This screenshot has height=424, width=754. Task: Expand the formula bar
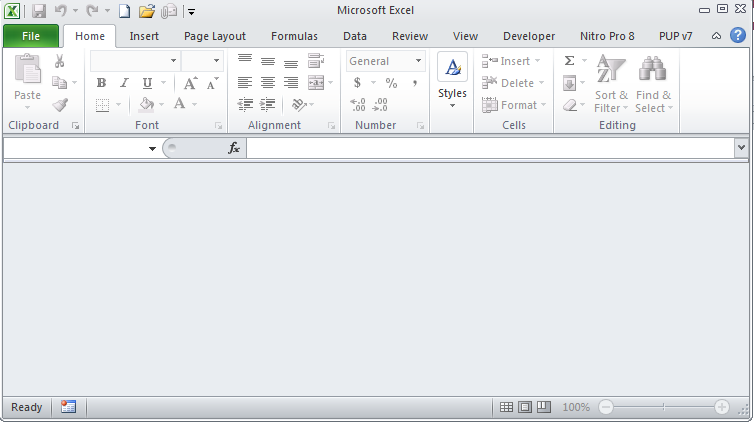741,148
